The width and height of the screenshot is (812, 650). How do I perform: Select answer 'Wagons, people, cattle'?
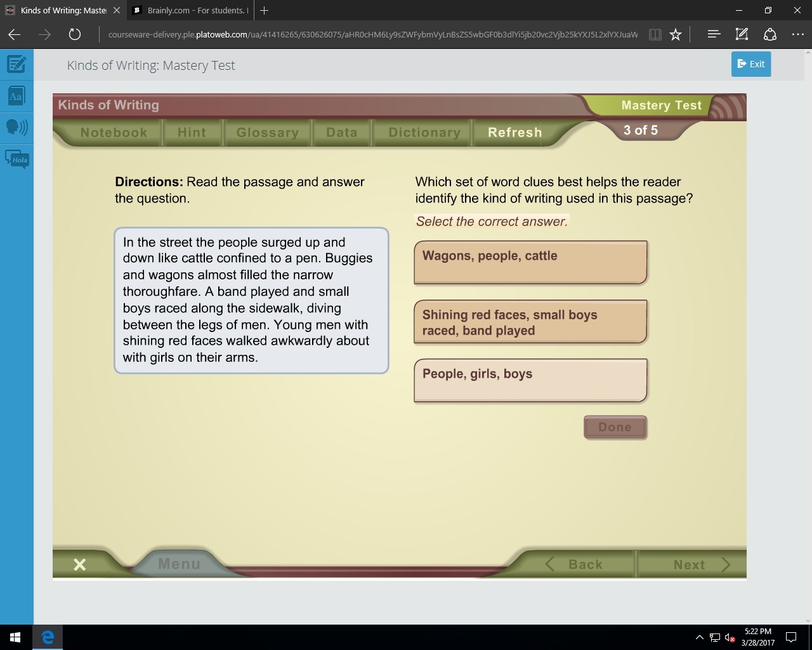pyautogui.click(x=530, y=262)
